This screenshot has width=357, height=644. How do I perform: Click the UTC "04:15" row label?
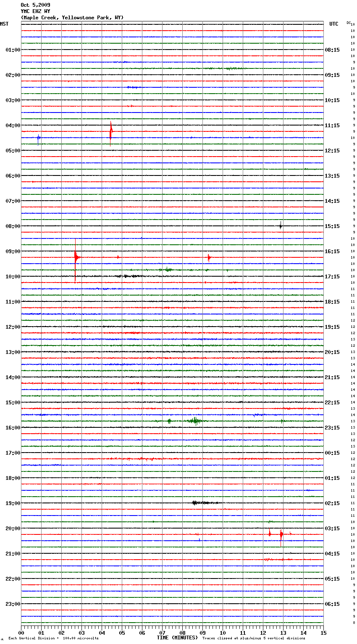pyautogui.click(x=332, y=554)
